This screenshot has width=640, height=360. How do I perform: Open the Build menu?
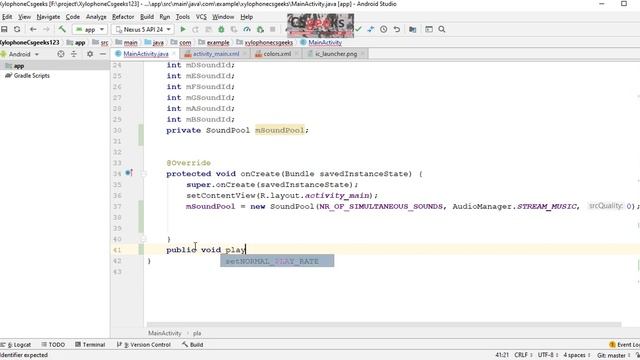[x=147, y=17]
